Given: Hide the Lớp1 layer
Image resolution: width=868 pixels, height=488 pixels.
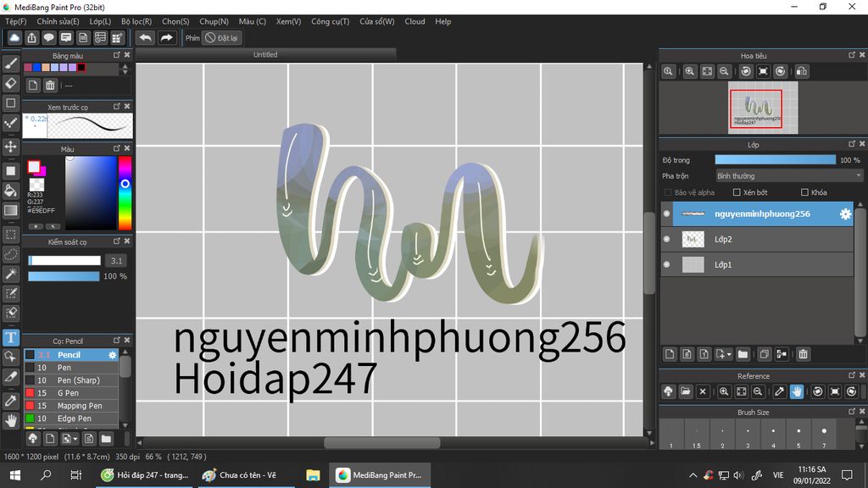Looking at the screenshot, I should (x=666, y=264).
